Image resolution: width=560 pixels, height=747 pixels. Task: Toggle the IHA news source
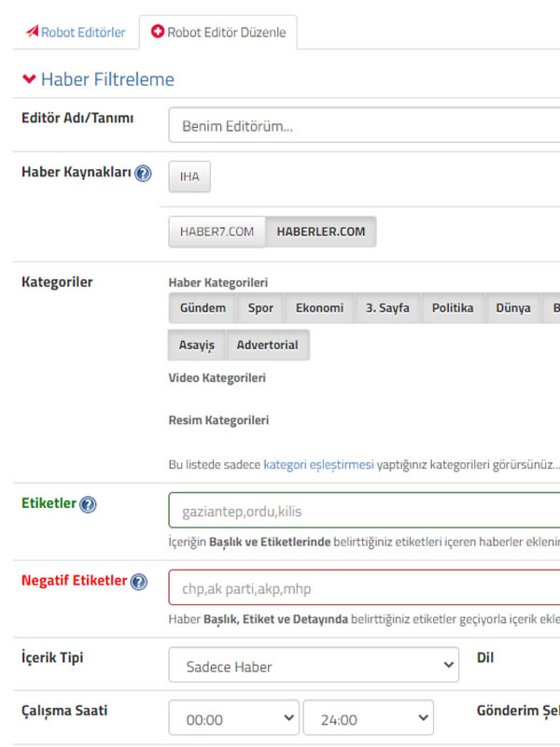pyautogui.click(x=189, y=176)
